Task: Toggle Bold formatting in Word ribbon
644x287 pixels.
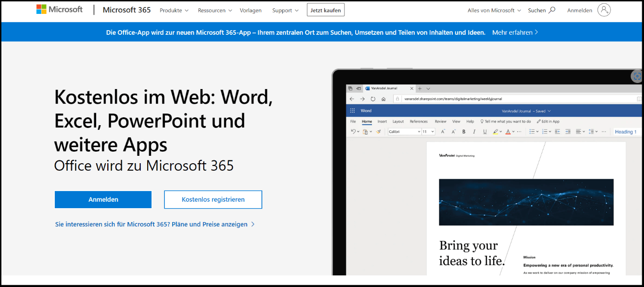Action: point(464,132)
